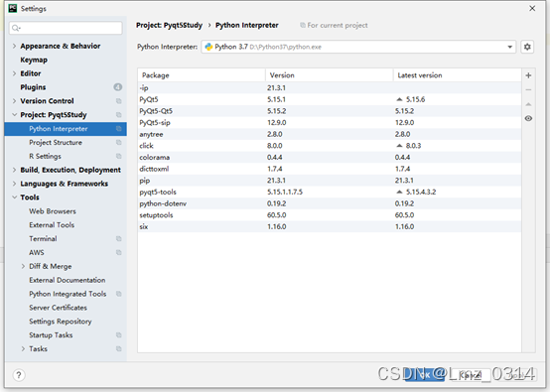This screenshot has width=550, height=392.
Task: Open Terminal settings
Action: (x=43, y=238)
